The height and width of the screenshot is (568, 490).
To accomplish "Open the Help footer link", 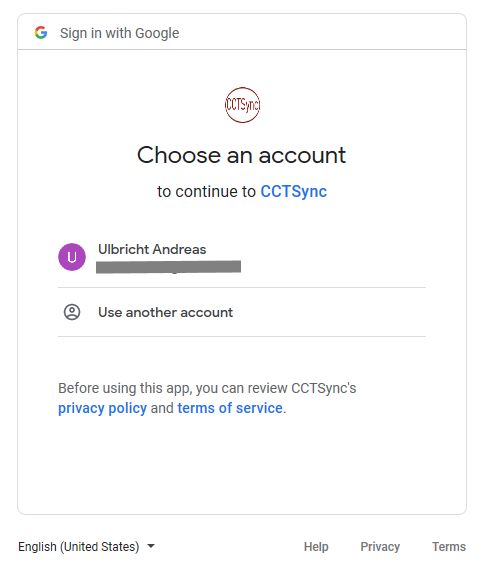I will click(x=316, y=546).
